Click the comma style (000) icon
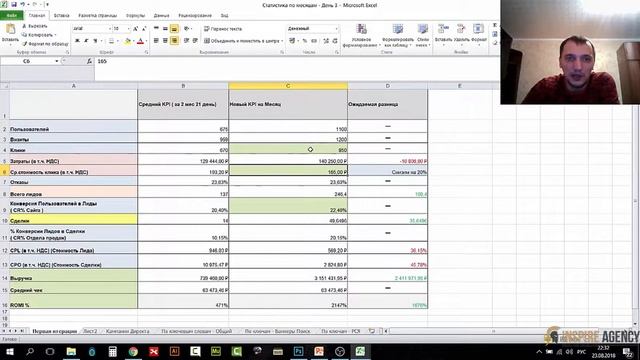640x360 pixels. click(x=314, y=41)
